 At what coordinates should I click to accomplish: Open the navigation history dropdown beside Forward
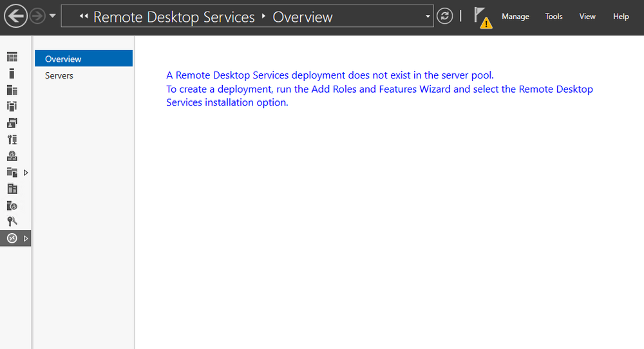coord(53,17)
